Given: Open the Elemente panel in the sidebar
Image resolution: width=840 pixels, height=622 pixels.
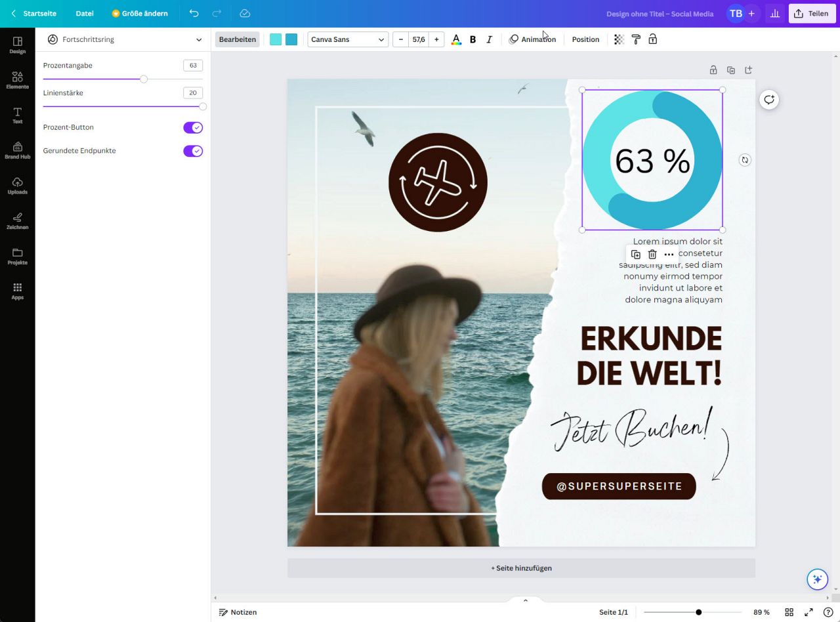Looking at the screenshot, I should click(x=17, y=80).
